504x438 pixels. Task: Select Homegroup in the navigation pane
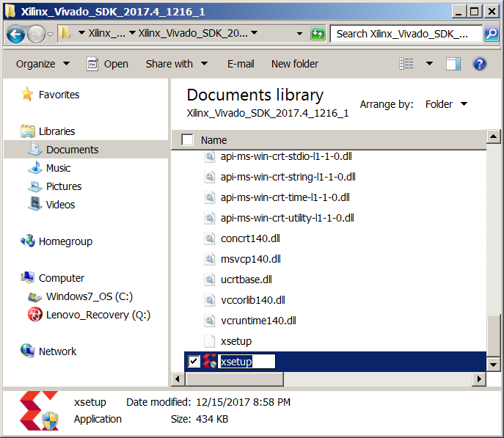click(65, 241)
